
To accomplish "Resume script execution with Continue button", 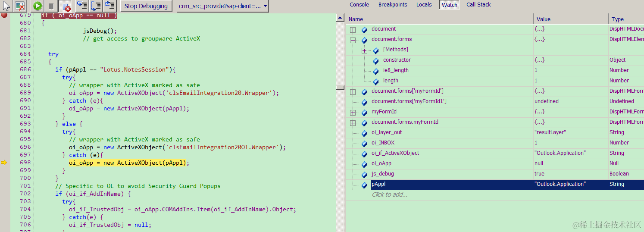I will [x=38, y=6].
